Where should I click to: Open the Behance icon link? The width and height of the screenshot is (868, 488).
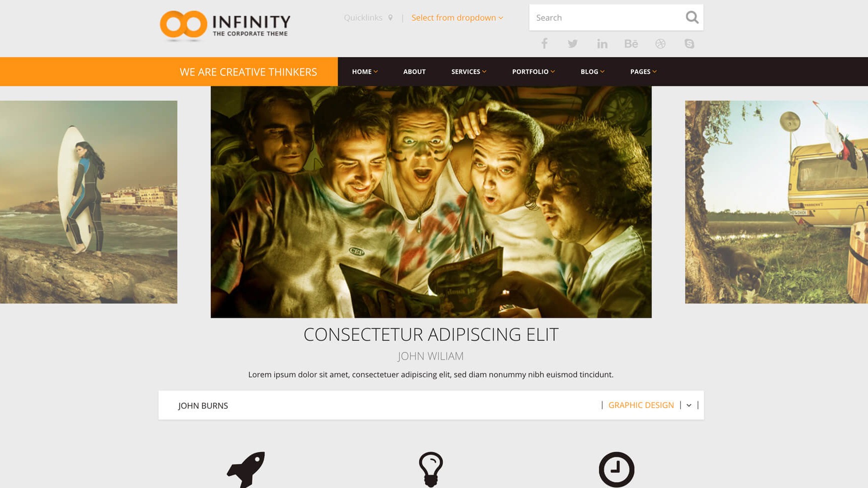click(x=631, y=44)
